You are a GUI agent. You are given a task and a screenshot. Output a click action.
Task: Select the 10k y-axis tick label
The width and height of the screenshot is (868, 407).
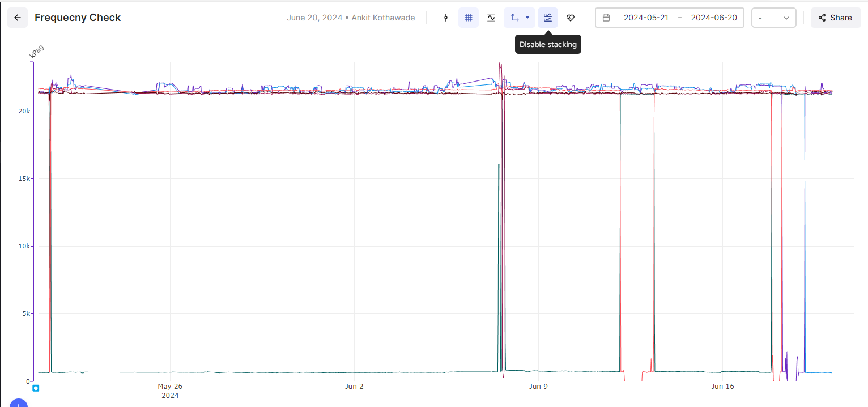[x=25, y=246]
